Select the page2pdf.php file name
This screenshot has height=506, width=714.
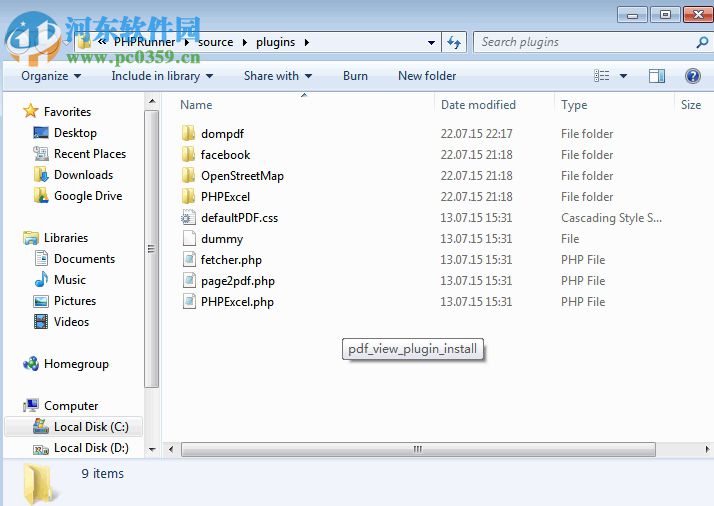[238, 281]
